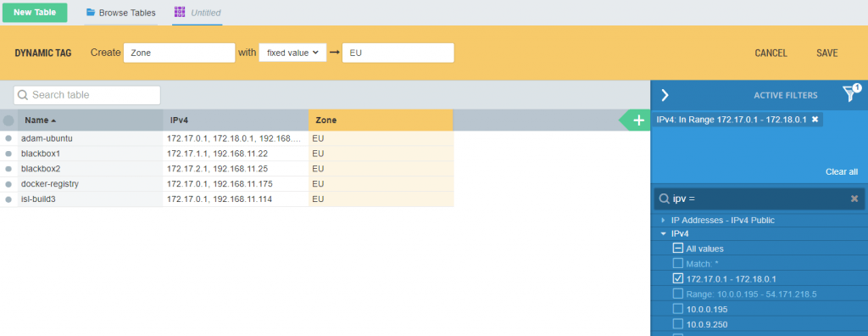Click the blackbox2 name cell
Screen dimensions: 868x336
(x=90, y=169)
